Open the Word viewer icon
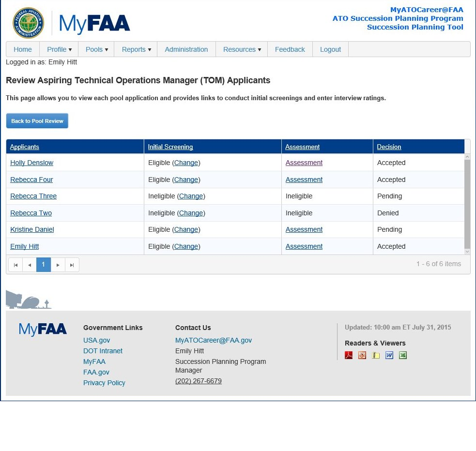 coord(389,355)
